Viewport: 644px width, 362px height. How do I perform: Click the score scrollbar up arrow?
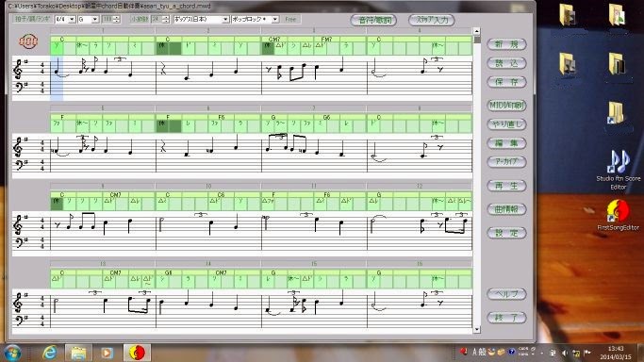coord(476,31)
